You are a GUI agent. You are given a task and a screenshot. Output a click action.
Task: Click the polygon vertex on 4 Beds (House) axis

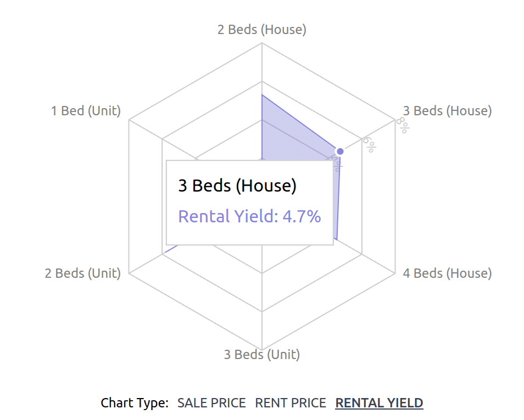[337, 240]
